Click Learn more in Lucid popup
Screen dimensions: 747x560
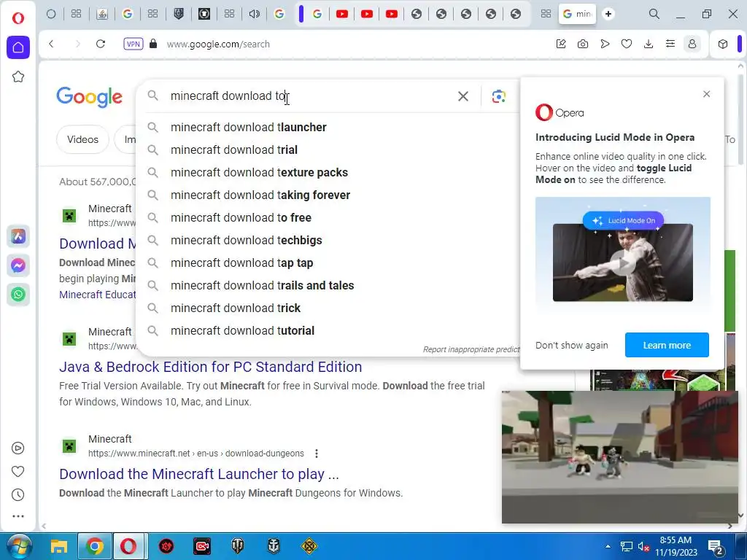(667, 345)
